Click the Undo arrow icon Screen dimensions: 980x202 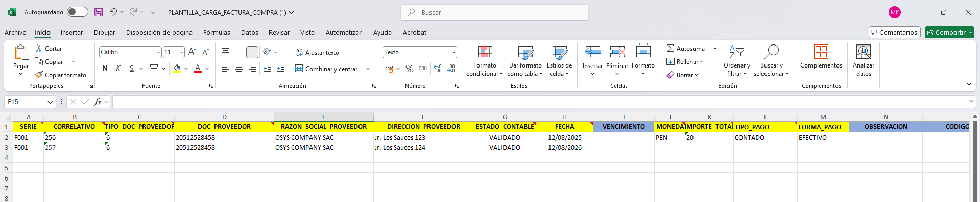[x=113, y=12]
